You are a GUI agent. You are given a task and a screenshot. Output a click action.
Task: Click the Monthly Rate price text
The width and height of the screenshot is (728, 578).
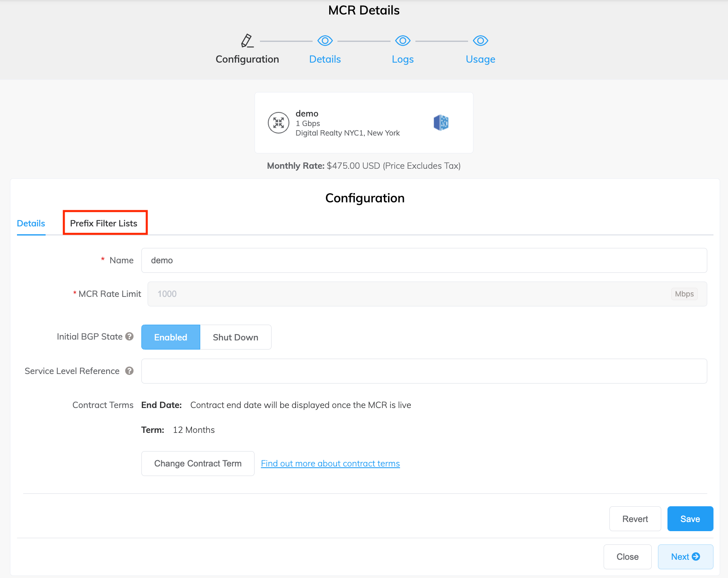point(364,166)
